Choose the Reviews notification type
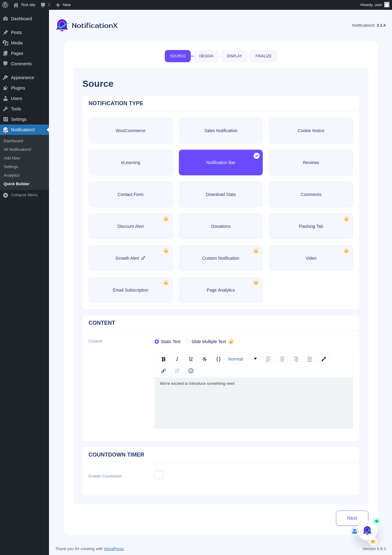Screen dimensions: 392x555 (x=311, y=163)
